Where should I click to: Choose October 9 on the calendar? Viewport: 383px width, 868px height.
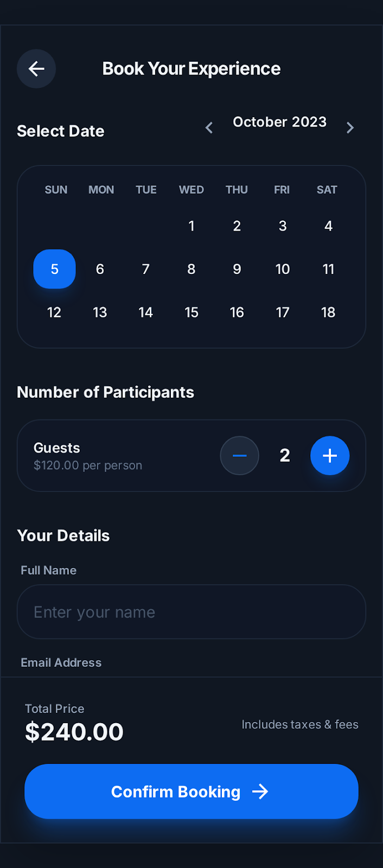pos(237,269)
